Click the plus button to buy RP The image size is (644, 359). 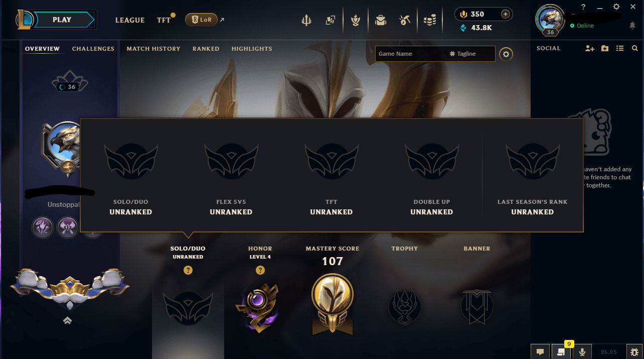(506, 14)
